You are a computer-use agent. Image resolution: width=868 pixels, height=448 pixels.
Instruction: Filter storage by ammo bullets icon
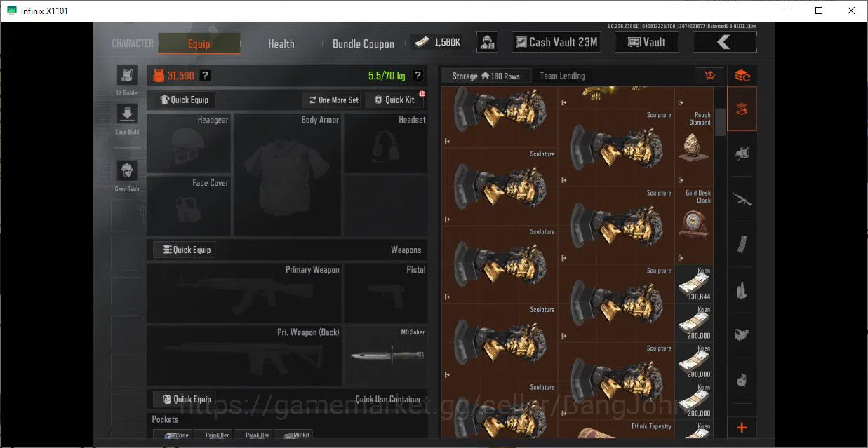coord(742,290)
